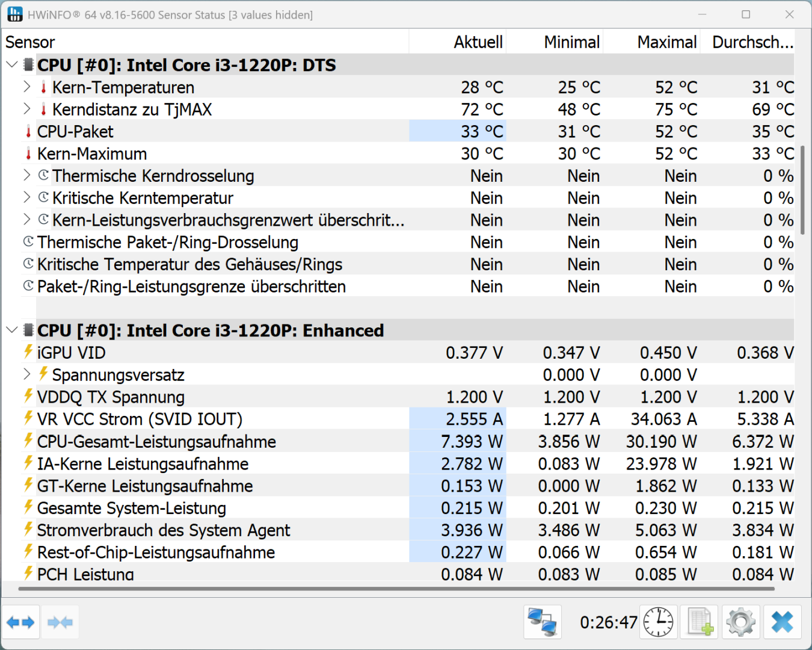Screen dimensions: 812x650
Task: Click the blue X close sensors button
Action: coord(782,622)
